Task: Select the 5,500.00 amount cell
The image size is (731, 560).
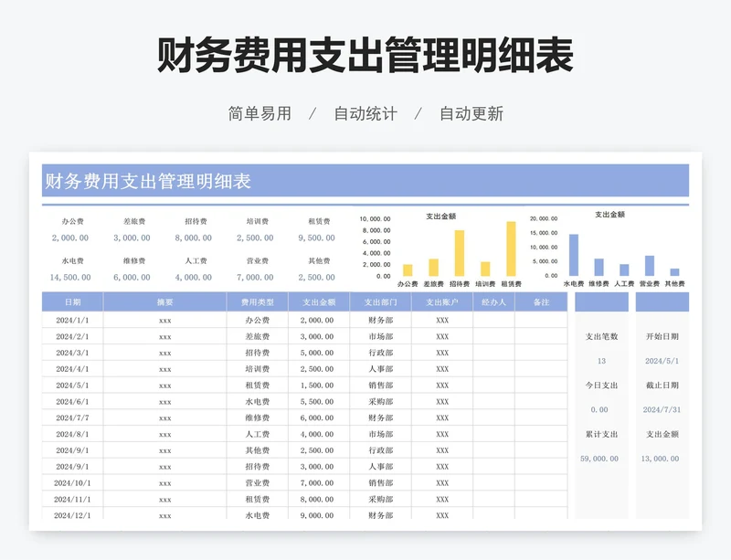Action: point(317,401)
